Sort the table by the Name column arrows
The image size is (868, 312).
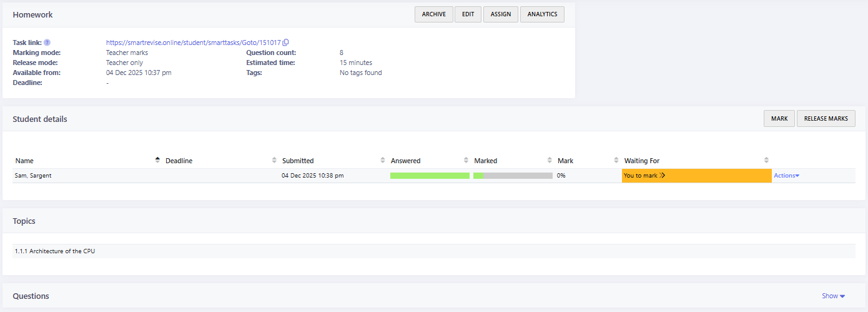coord(157,161)
